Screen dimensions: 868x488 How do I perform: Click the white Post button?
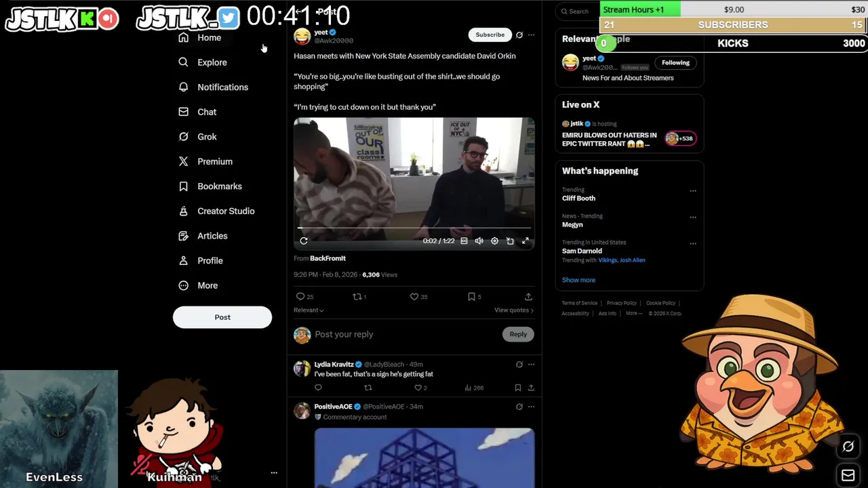222,317
